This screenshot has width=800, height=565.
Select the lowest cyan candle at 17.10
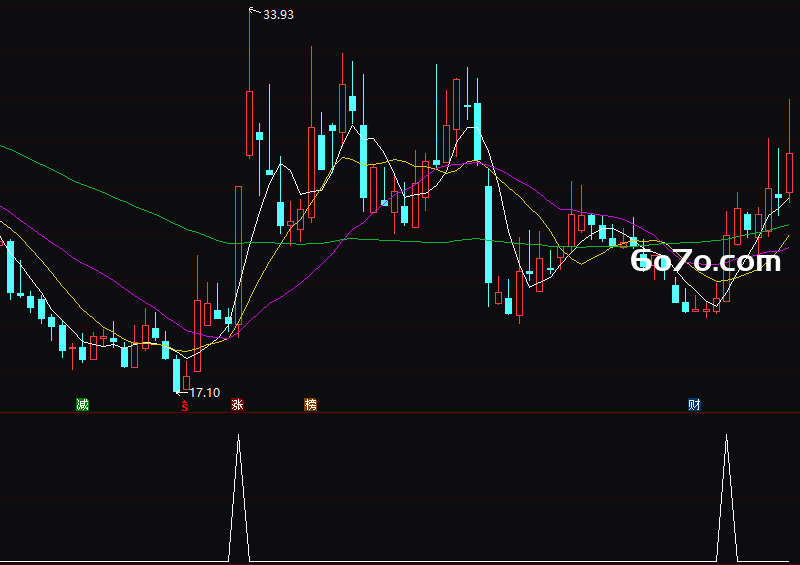pos(177,374)
